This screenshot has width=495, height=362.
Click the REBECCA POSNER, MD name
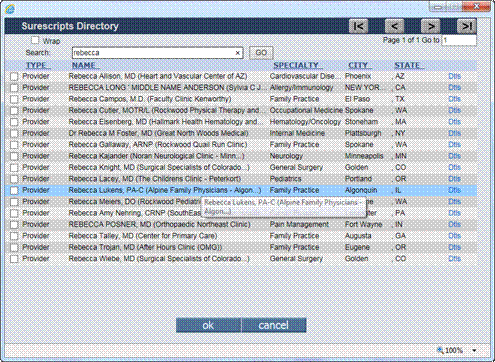pyautogui.click(x=159, y=224)
